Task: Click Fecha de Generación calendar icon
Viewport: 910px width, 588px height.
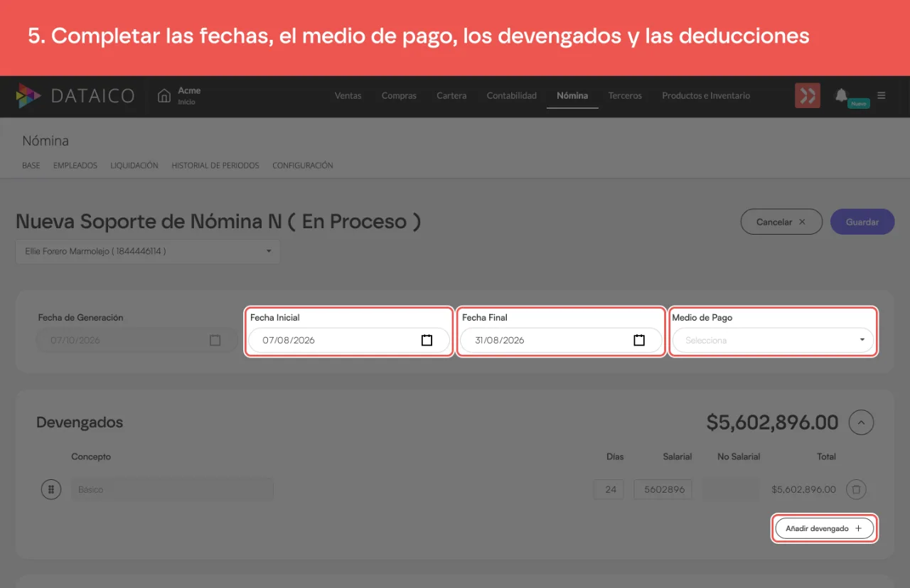Action: tap(215, 341)
